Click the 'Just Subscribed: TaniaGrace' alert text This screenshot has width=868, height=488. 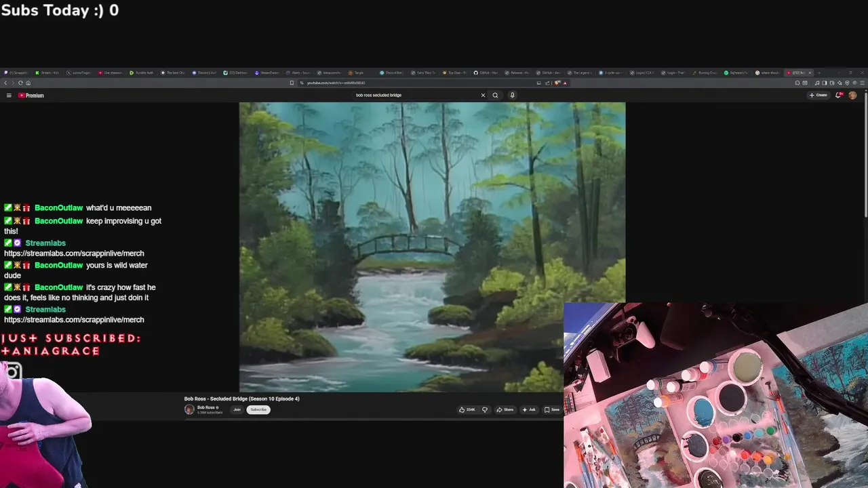[71, 344]
